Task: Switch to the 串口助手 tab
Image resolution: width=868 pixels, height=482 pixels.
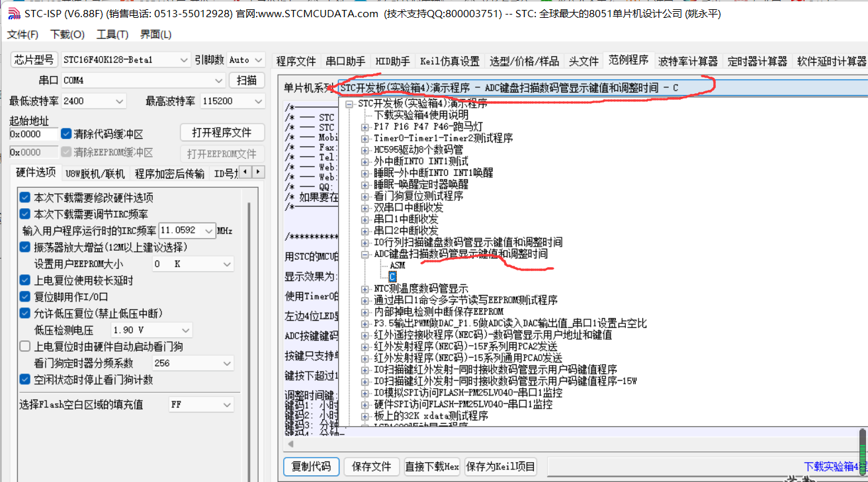Action: coord(345,61)
